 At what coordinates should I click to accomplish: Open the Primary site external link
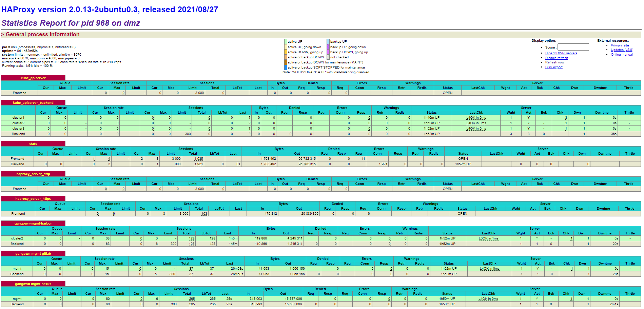coord(620,45)
